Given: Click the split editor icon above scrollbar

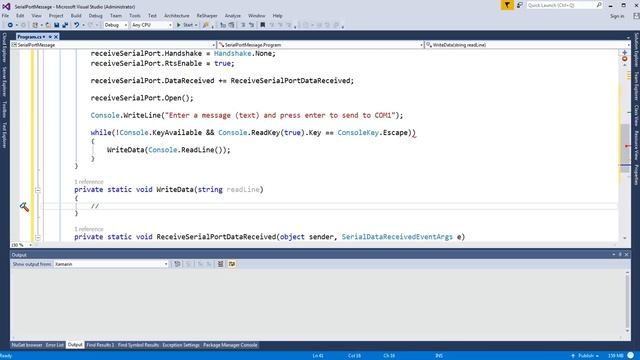Looking at the screenshot, I should (624, 52).
